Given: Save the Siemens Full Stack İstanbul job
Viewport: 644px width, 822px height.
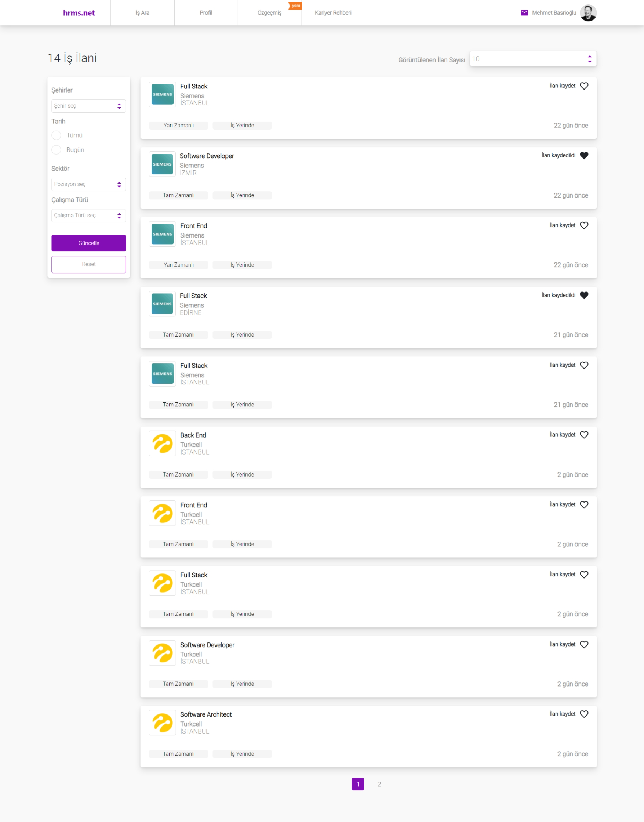Looking at the screenshot, I should [x=584, y=86].
